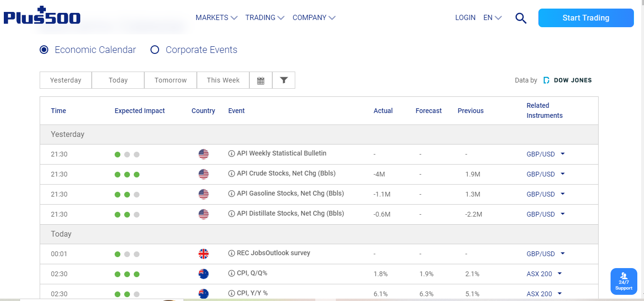The image size is (644, 301).
Task: Click the Country column header
Action: [x=203, y=111]
